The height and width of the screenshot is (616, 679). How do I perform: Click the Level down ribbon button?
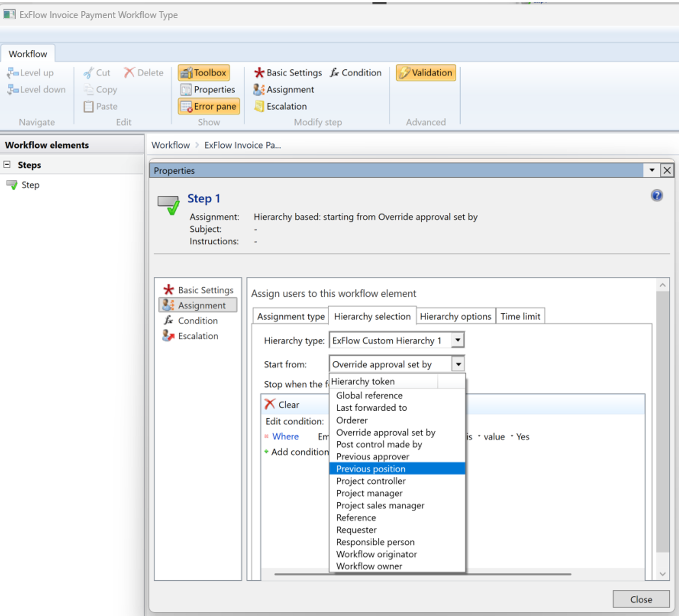pyautogui.click(x=37, y=89)
